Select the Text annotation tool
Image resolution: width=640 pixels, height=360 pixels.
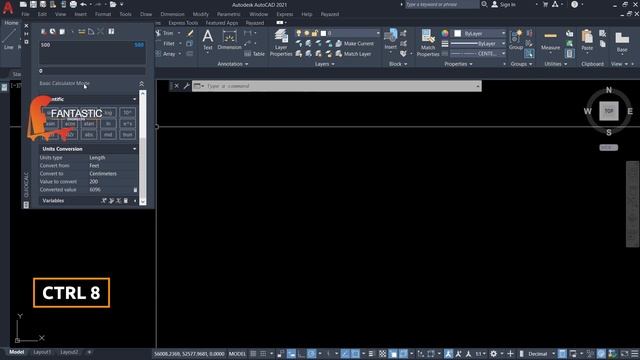tap(208, 40)
